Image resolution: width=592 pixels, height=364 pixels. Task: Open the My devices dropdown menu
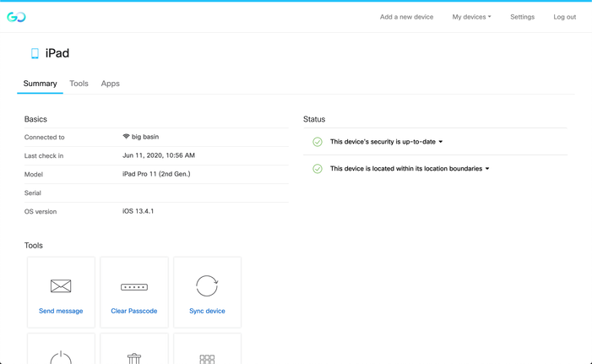(x=471, y=17)
